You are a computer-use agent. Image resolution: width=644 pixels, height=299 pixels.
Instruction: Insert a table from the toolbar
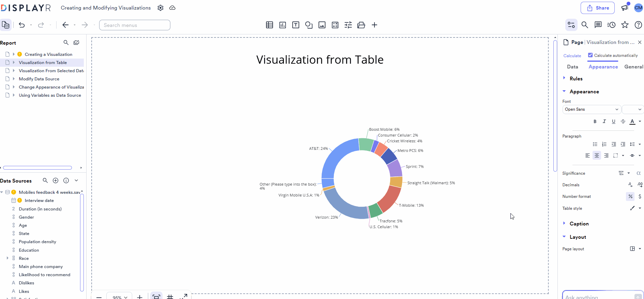[270, 25]
